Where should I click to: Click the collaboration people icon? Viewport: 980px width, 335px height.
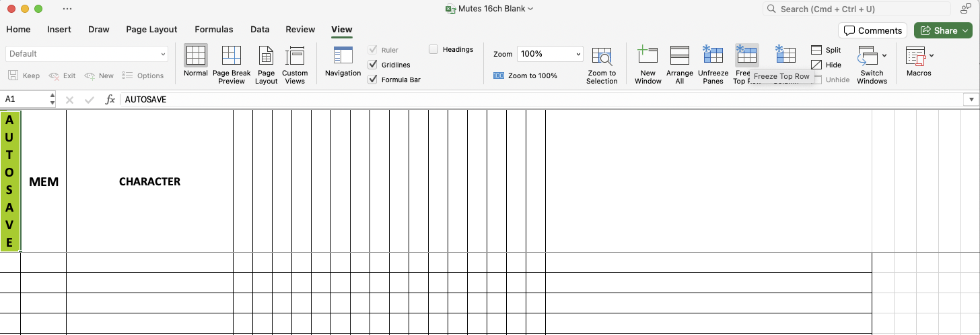click(x=966, y=9)
